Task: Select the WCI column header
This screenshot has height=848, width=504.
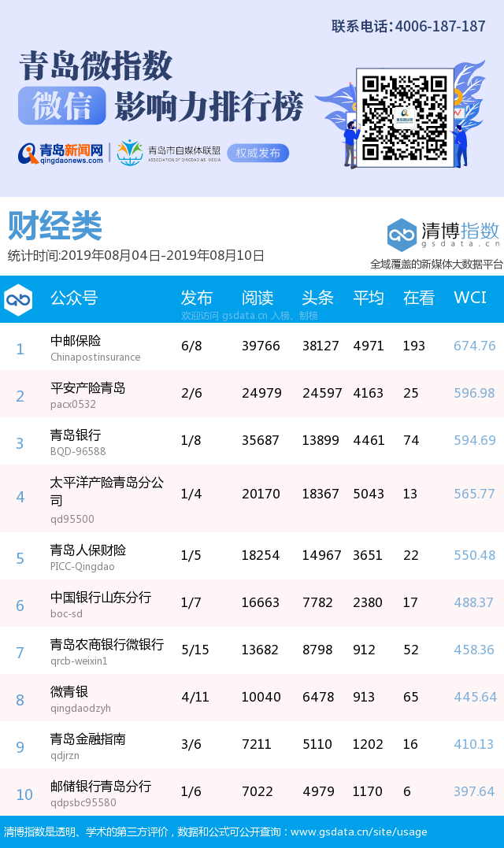Action: point(470,298)
